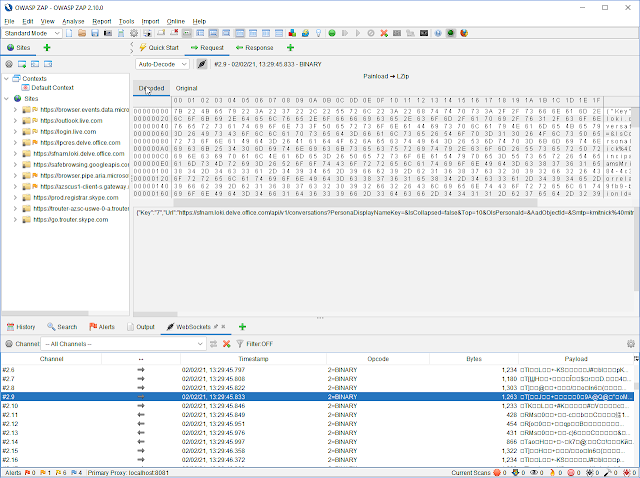The image size is (640, 478).
Task: Open the Auto-Decode dropdown
Action: pyautogui.click(x=162, y=64)
